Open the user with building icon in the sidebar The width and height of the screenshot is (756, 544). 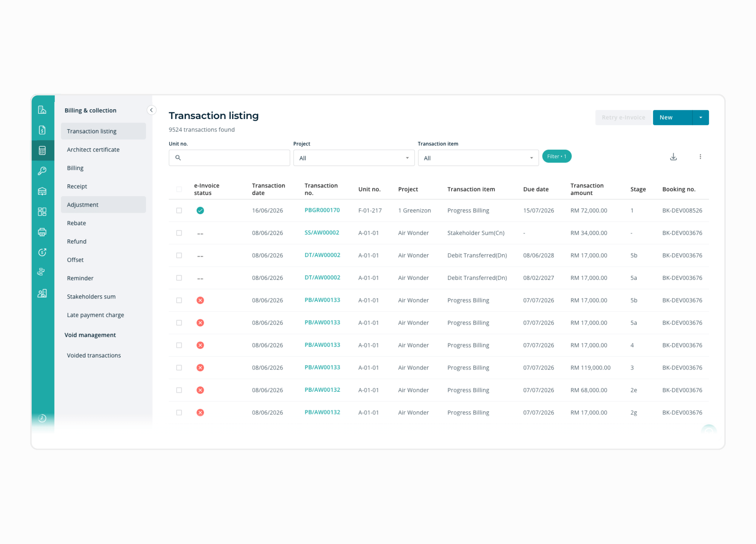(x=42, y=293)
